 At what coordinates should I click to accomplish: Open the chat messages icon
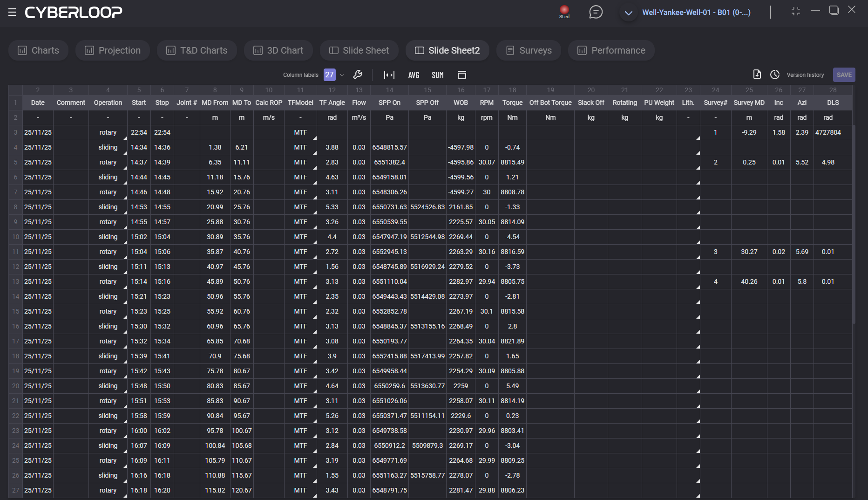[x=596, y=12]
